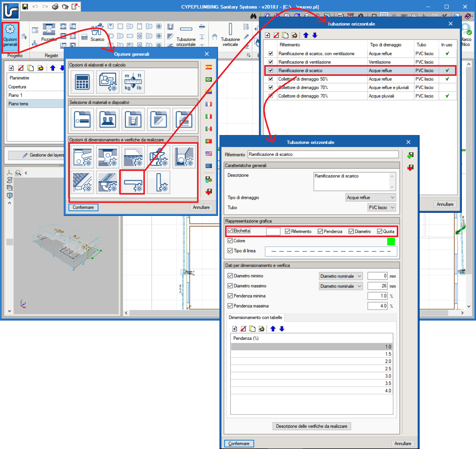Collapse viewer panel with left chevron

pos(26,173)
